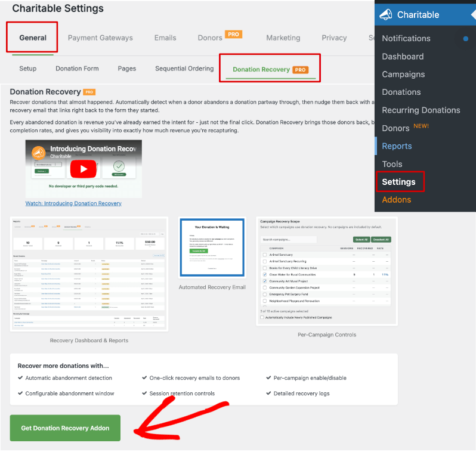Click the Charitable megaphone logo icon
This screenshot has height=452, width=476.
(386, 14)
